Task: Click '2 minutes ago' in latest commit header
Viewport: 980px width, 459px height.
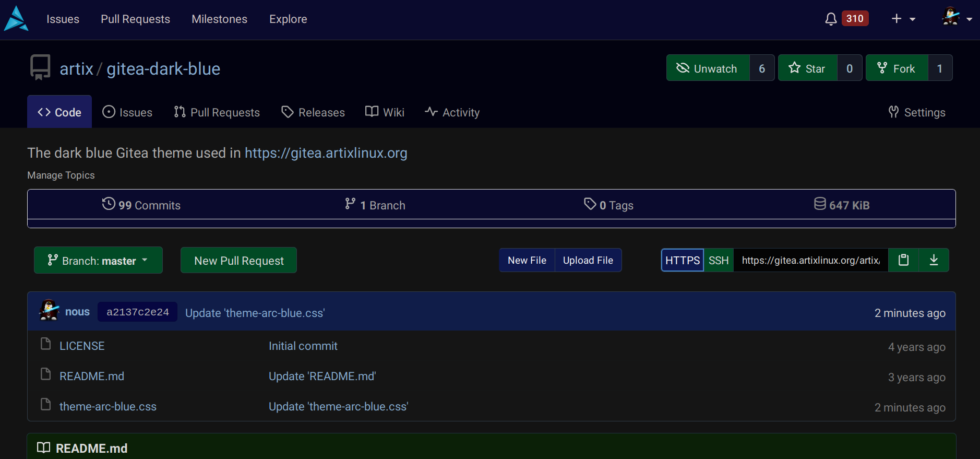Action: click(x=910, y=313)
